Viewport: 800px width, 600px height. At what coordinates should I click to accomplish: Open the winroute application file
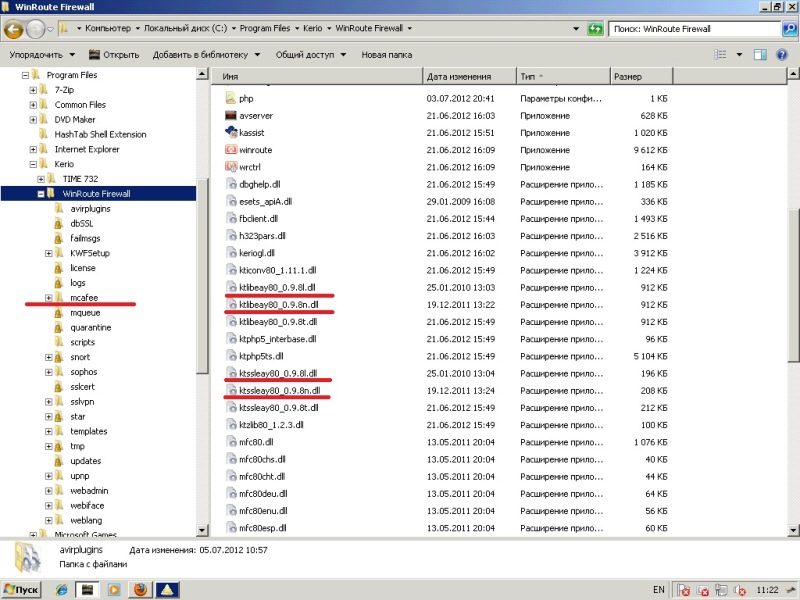click(x=255, y=150)
